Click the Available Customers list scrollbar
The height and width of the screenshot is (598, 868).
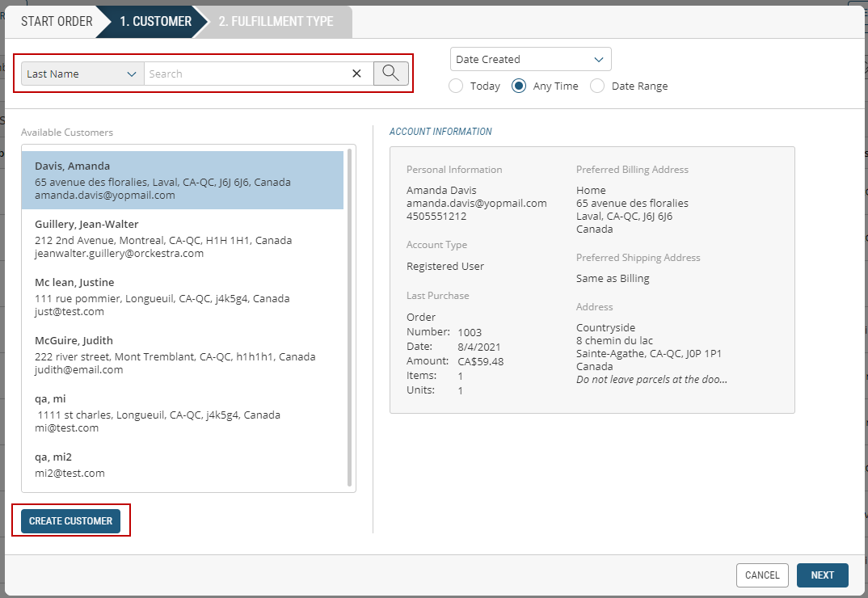tap(350, 317)
